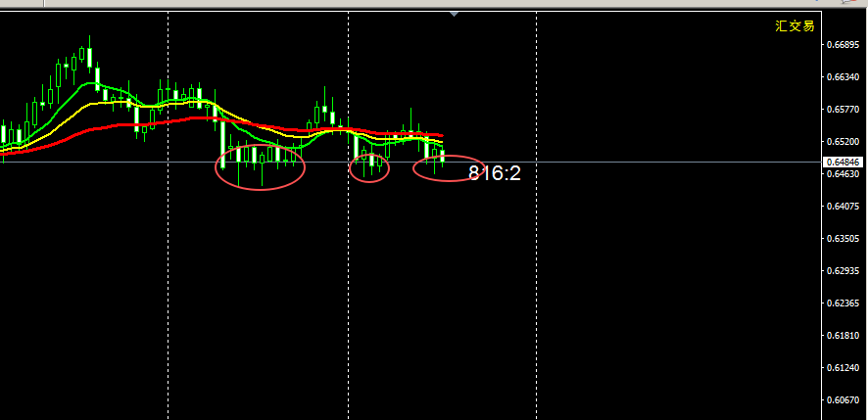The width and height of the screenshot is (868, 420).
Task: Click the yellow 汇交易 watermark label
Action: (x=795, y=26)
